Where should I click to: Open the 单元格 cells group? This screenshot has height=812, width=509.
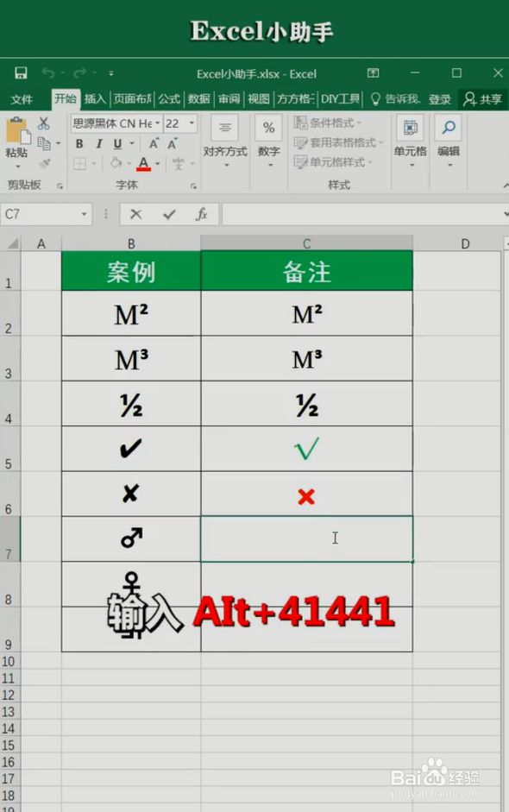pos(411,142)
